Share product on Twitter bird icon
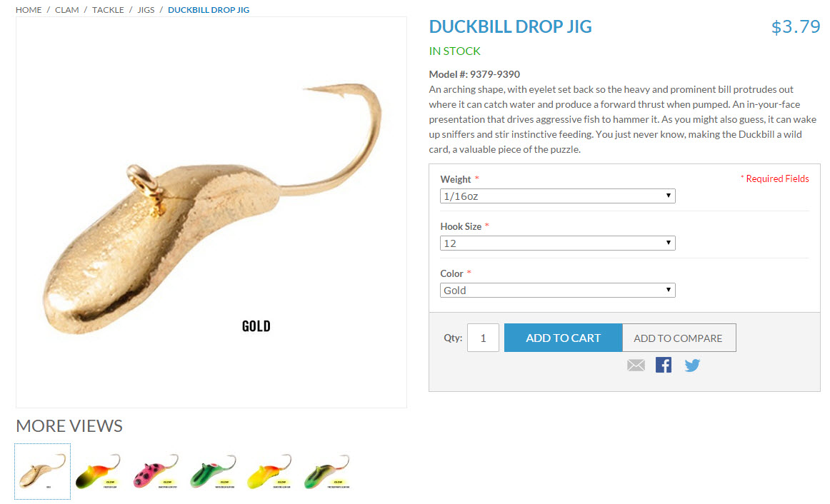The width and height of the screenshot is (830, 504). (692, 366)
